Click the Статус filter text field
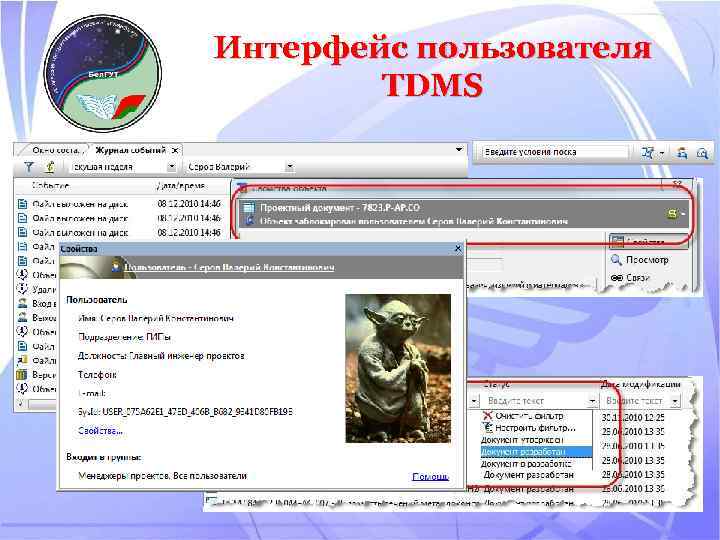 click(x=534, y=401)
